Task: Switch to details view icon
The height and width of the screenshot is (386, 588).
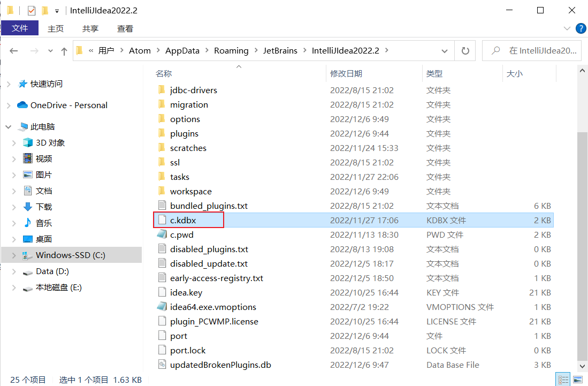Action: point(563,380)
